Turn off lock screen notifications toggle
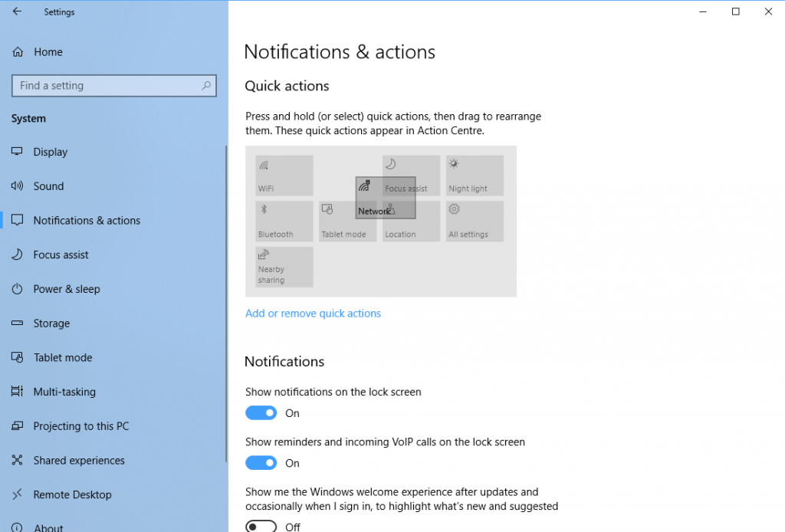This screenshot has height=532, width=785. click(261, 413)
